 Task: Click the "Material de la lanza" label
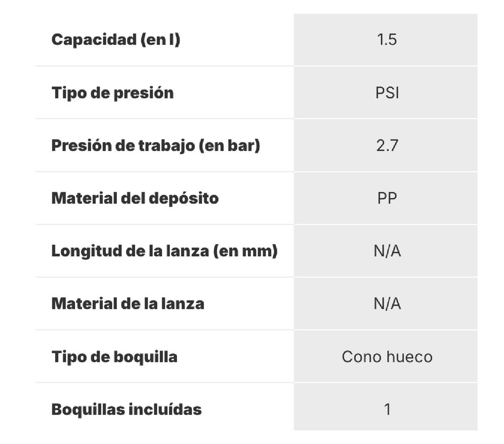[x=128, y=304]
